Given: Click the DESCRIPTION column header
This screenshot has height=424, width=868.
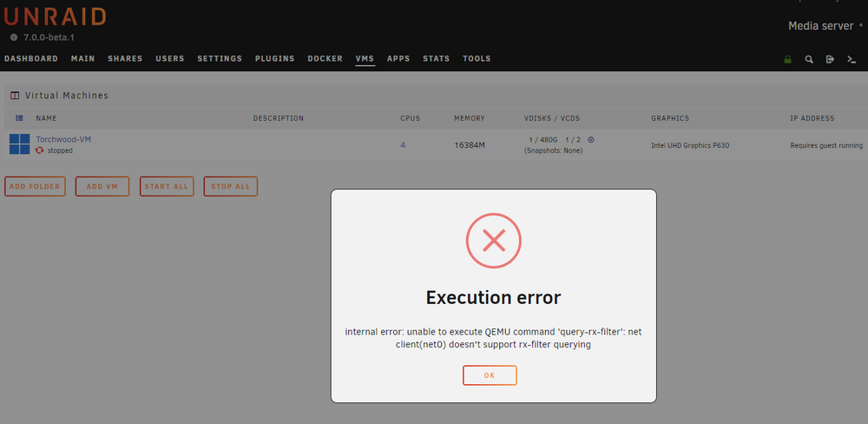Looking at the screenshot, I should click(279, 118).
